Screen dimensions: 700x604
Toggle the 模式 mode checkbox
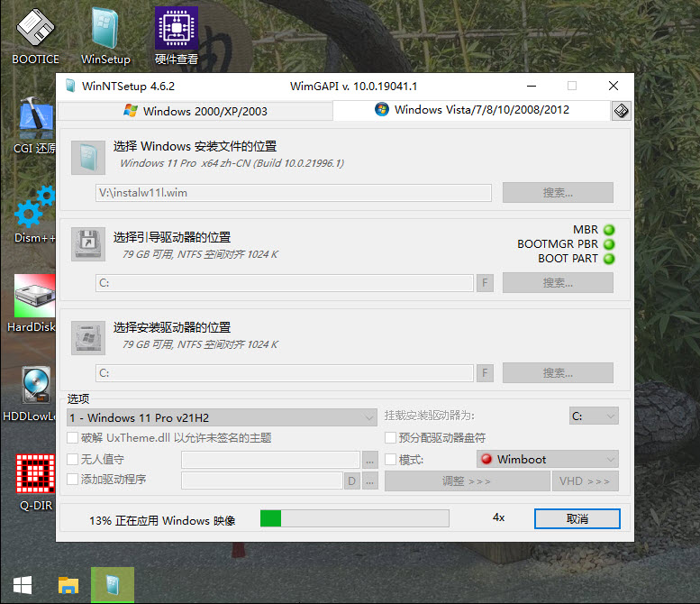point(390,459)
